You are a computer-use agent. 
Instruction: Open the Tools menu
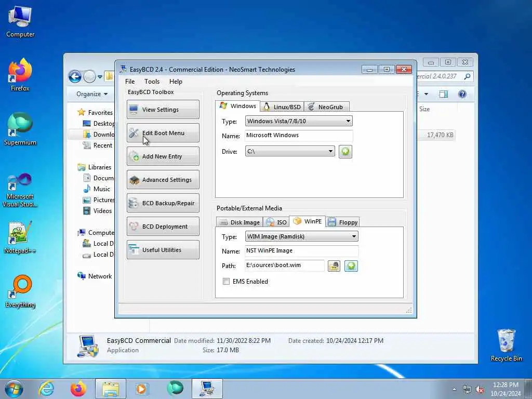(152, 82)
